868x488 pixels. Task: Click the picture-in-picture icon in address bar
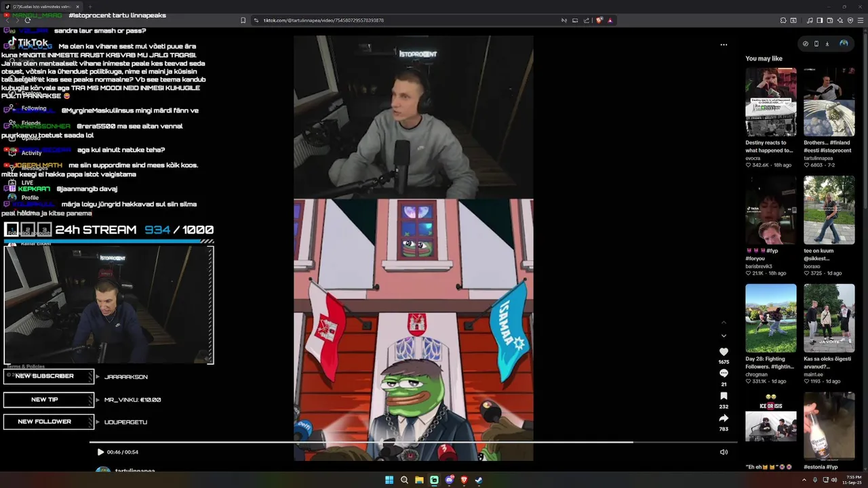[575, 20]
